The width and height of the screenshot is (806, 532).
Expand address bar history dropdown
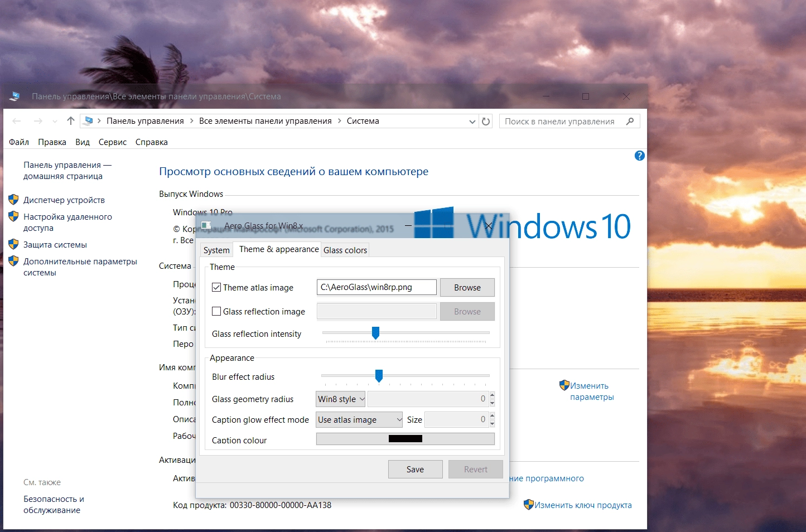click(x=472, y=122)
